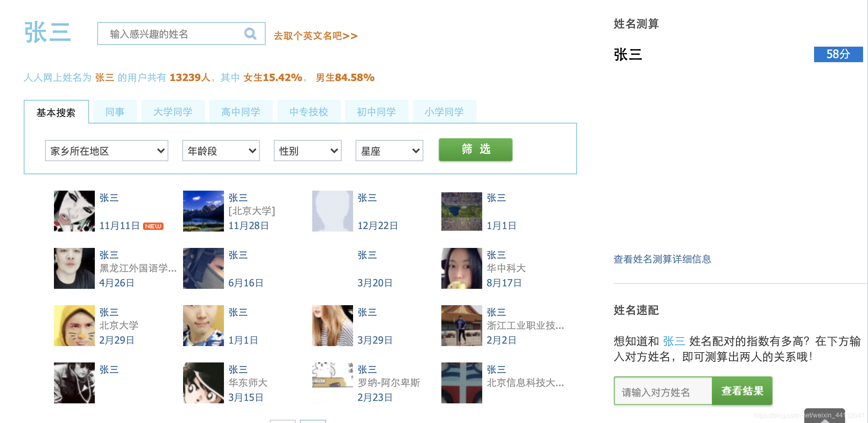
Task: Switch to the 中专技校 tab
Action: coord(309,111)
